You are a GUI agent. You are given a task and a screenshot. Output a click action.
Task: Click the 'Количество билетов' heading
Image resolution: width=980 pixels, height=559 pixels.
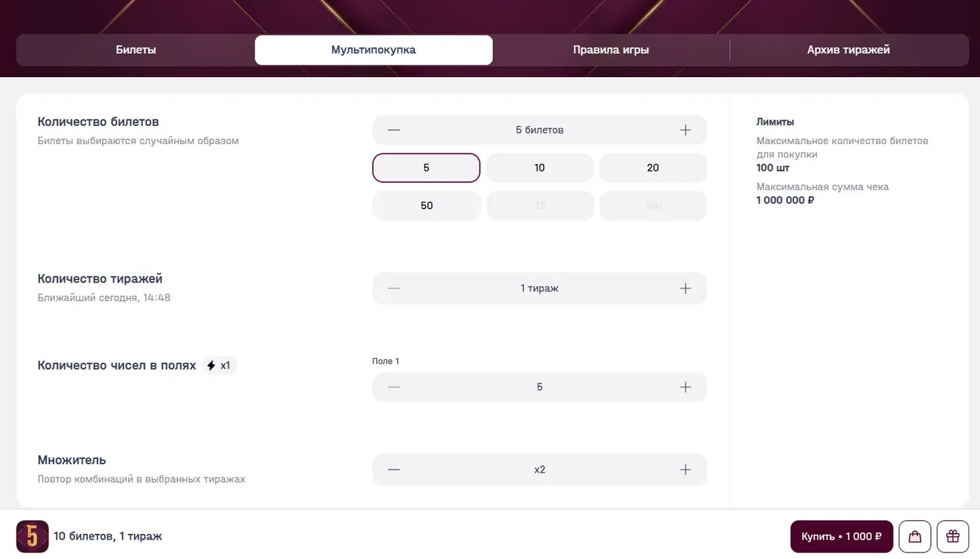(x=98, y=122)
